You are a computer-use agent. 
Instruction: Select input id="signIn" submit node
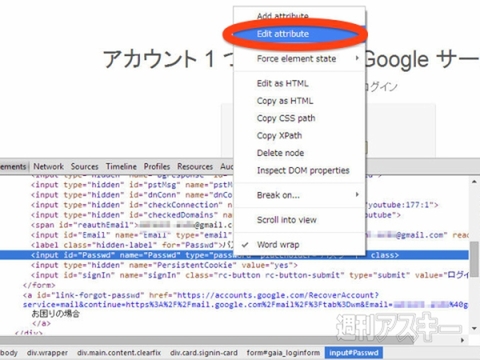[x=249, y=275]
